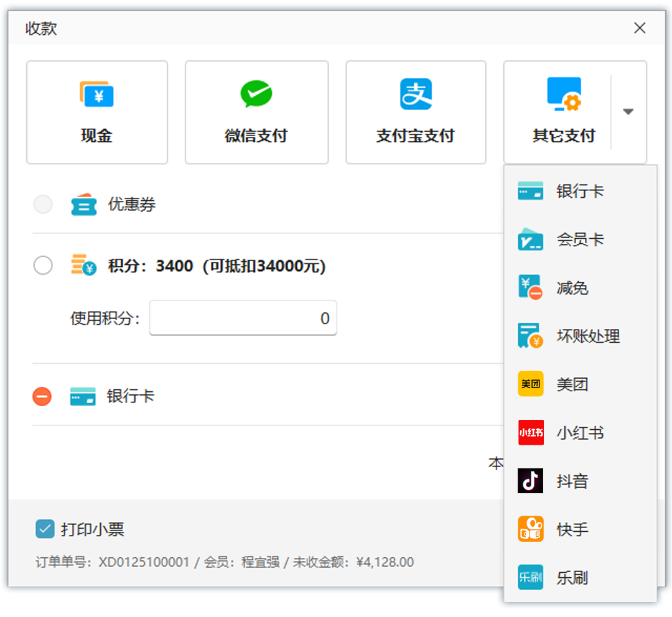Choose Bank Card (银行卡) from dropdown menu
672x617 pixels.
[x=579, y=191]
